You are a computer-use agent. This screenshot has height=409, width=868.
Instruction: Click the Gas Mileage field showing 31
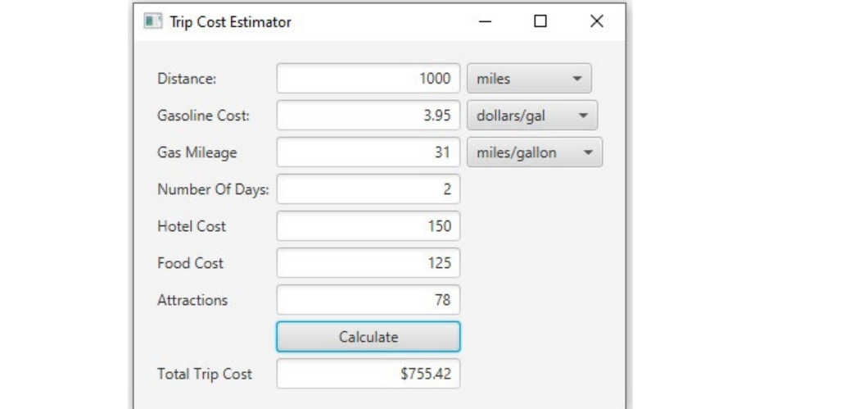368,152
